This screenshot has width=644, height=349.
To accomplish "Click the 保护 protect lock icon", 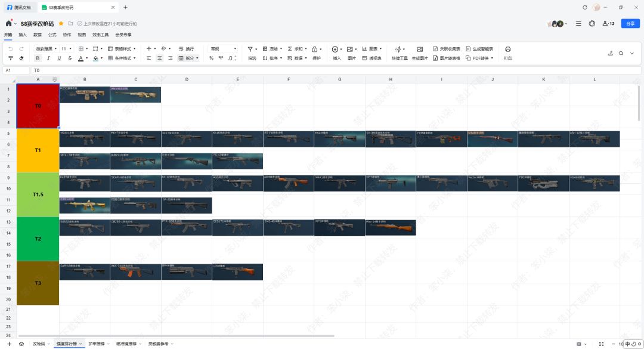I will coord(315,49).
